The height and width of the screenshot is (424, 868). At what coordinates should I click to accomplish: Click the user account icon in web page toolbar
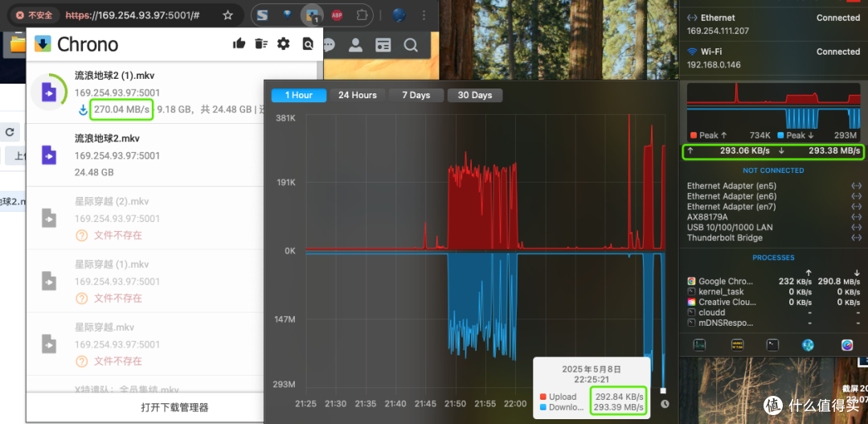355,45
